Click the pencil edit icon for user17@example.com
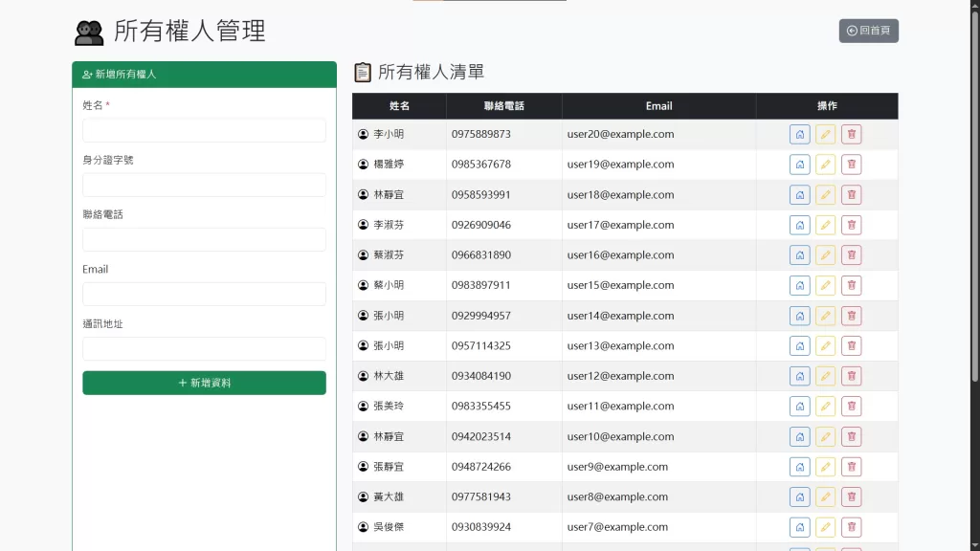This screenshot has width=980, height=551. (x=825, y=226)
